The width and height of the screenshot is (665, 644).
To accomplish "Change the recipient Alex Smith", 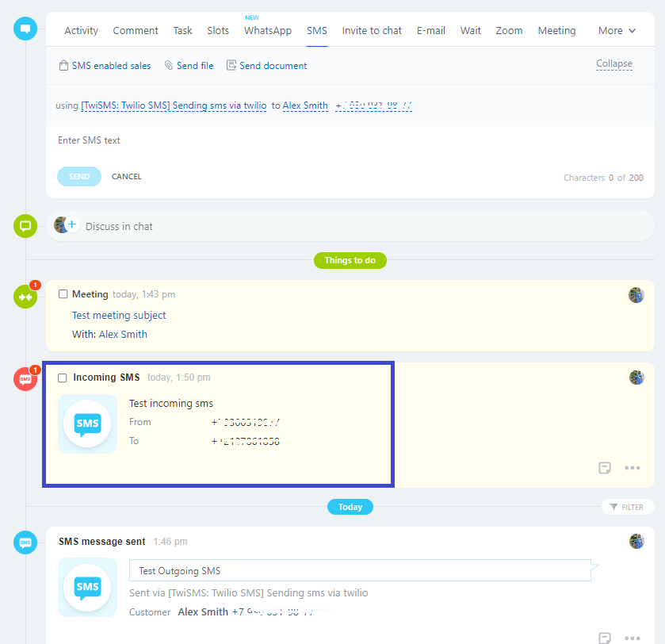I will pos(305,105).
